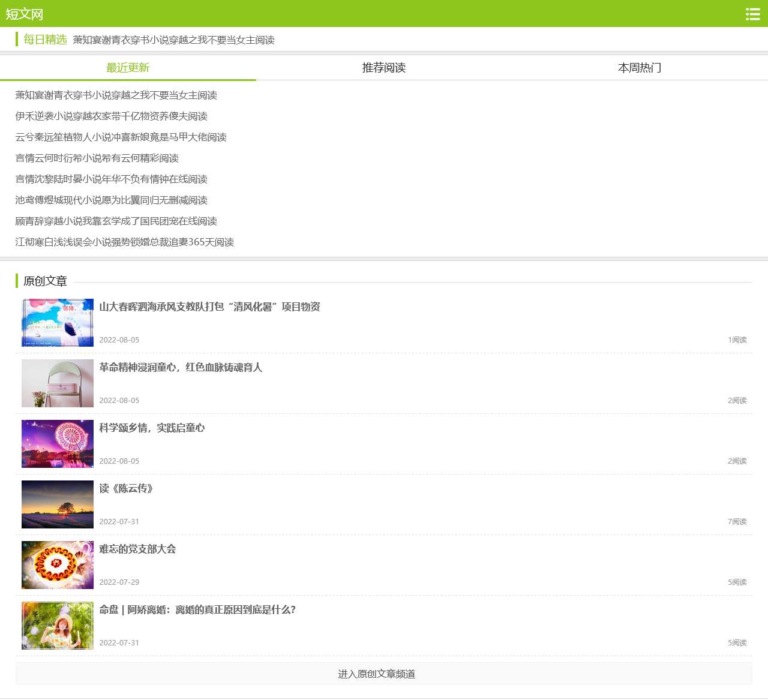This screenshot has width=768, height=700.
Task: Open 萧知宴谢青衣穿书小说 link in the update list
Action: click(116, 95)
